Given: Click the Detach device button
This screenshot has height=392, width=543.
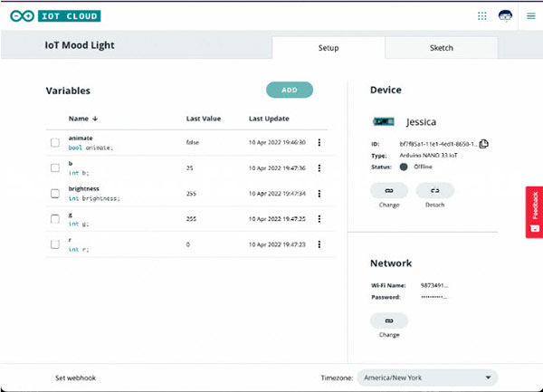Looking at the screenshot, I should [434, 191].
